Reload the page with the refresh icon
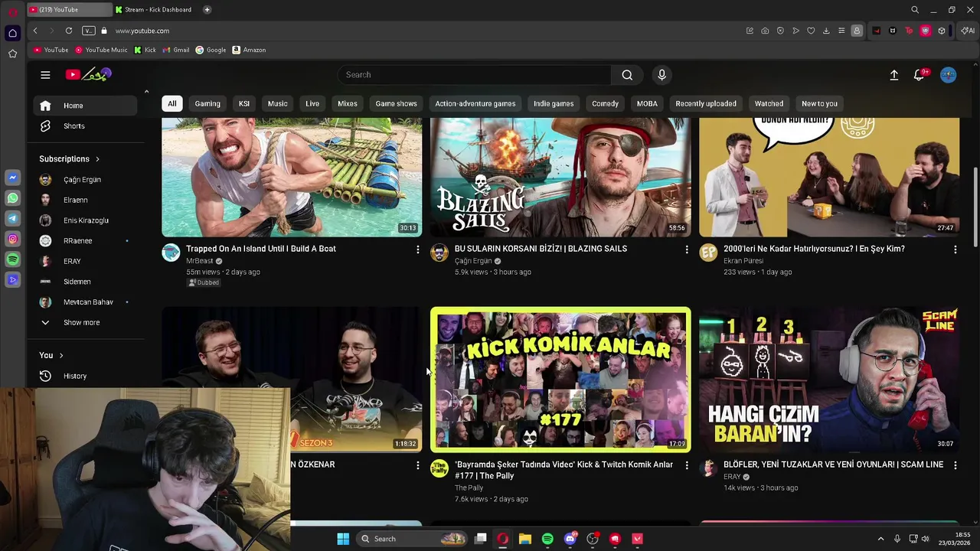 69,31
